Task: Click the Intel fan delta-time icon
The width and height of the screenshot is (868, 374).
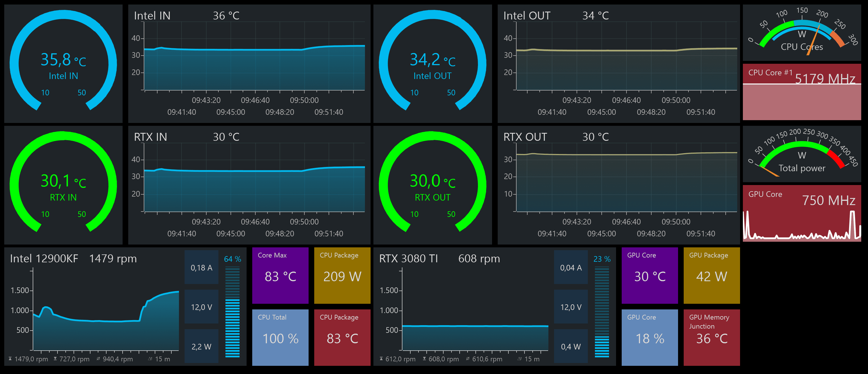Action: point(150,359)
